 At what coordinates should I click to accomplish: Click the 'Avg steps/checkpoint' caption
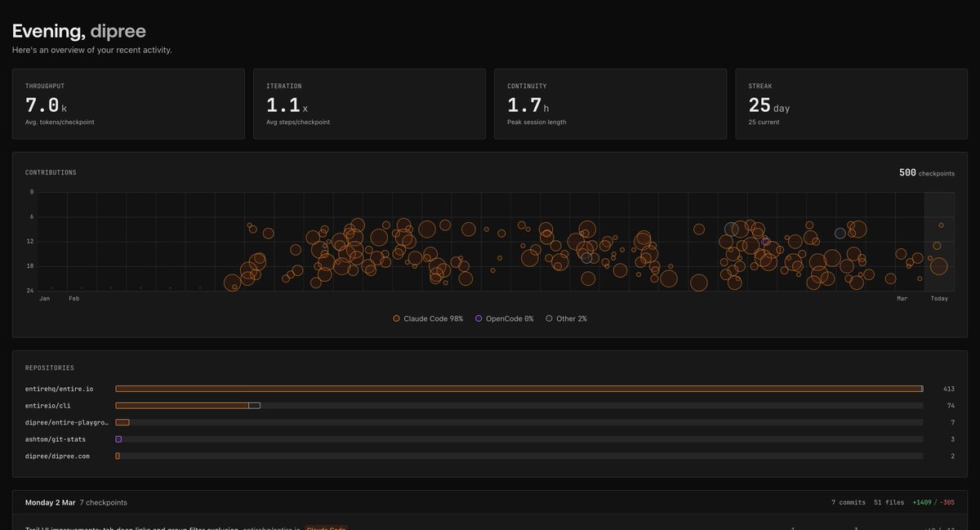(x=298, y=122)
